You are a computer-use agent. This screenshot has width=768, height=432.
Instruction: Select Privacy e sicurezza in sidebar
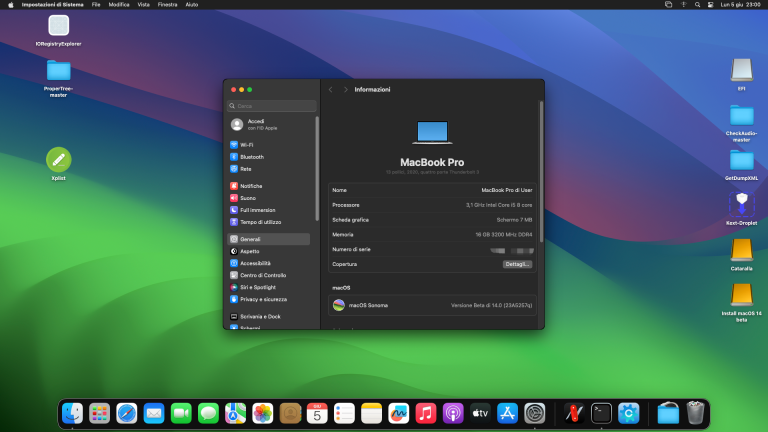point(263,299)
